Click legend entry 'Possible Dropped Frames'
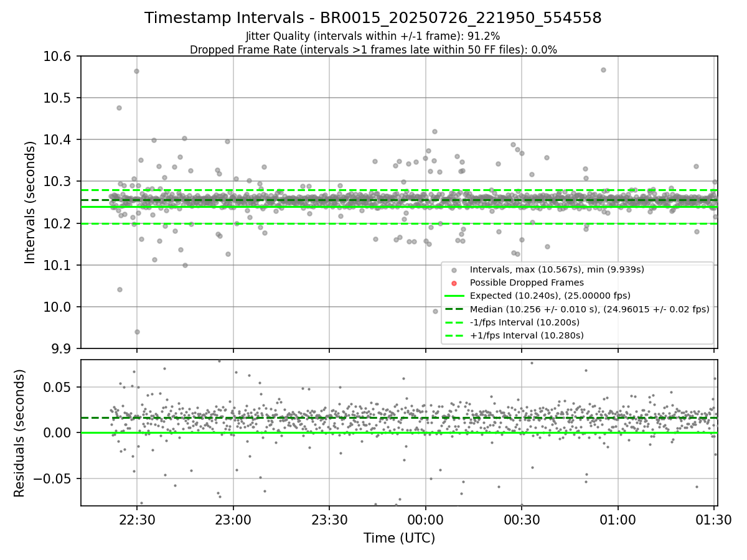747x560 pixels. click(x=527, y=282)
